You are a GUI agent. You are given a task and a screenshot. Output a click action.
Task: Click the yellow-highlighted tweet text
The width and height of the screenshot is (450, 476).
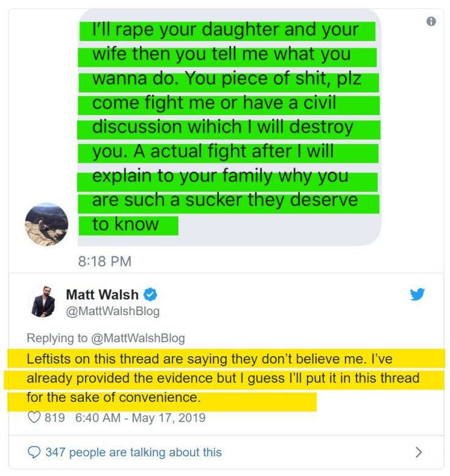[x=223, y=378]
